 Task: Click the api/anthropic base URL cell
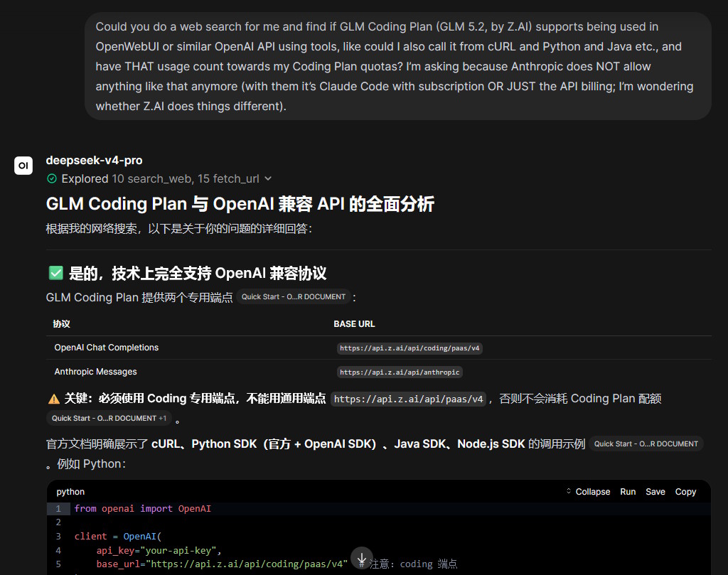point(400,372)
